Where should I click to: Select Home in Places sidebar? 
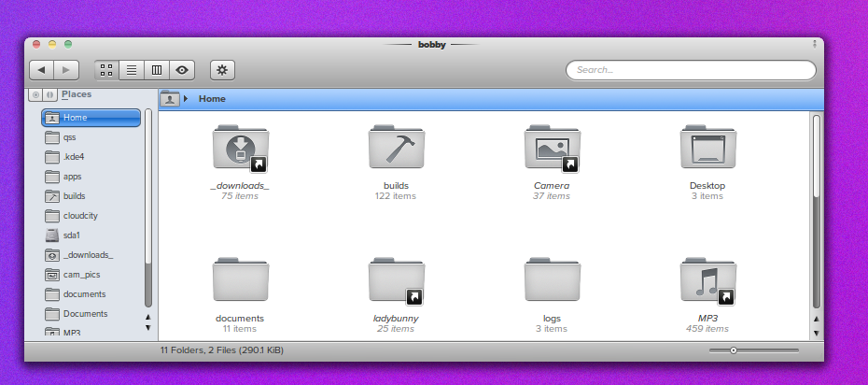point(91,118)
